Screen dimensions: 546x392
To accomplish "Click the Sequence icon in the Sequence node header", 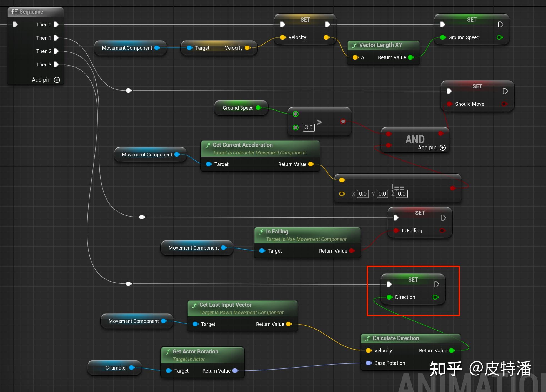I will coord(14,12).
